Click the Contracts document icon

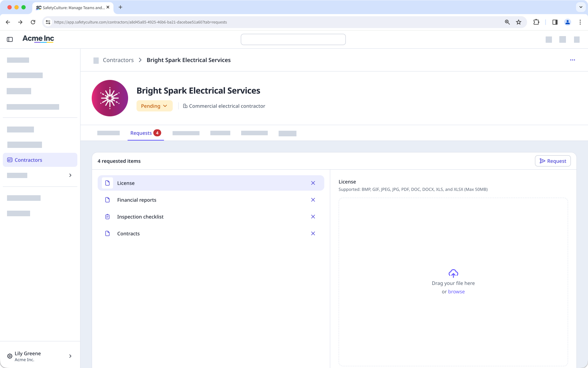pos(107,233)
